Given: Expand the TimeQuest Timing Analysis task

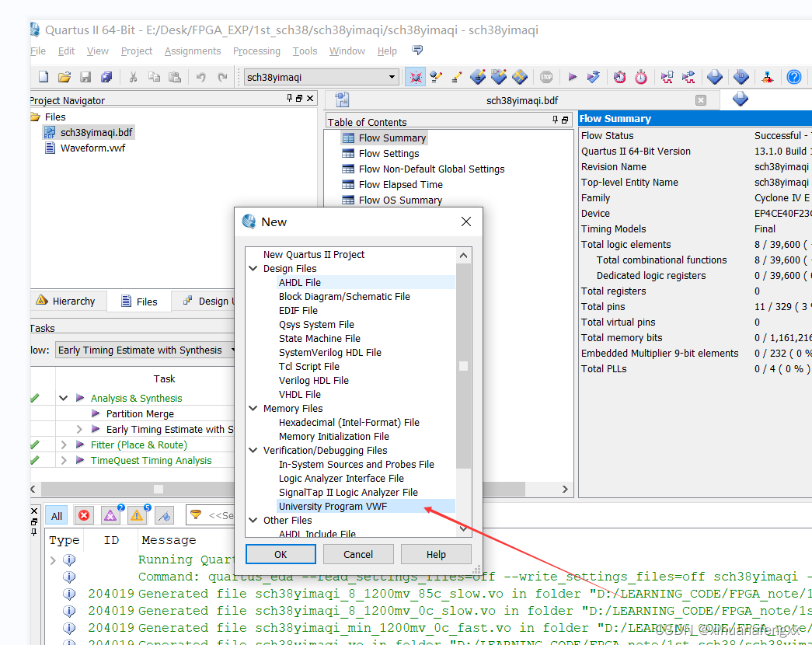Looking at the screenshot, I should click(64, 460).
